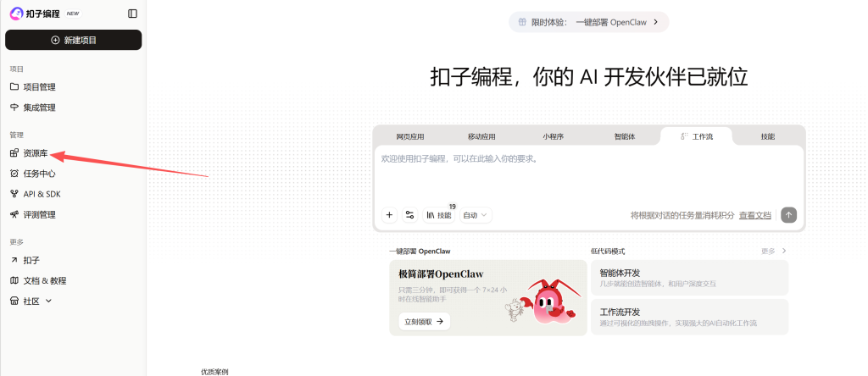
Task: Click the 新建项目 button
Action: coord(74,40)
